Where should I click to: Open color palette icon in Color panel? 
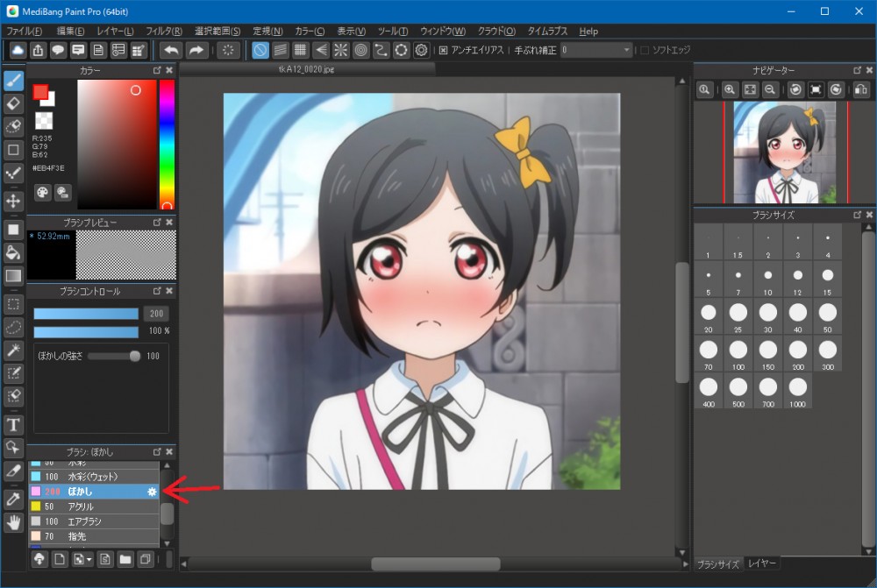(42, 193)
